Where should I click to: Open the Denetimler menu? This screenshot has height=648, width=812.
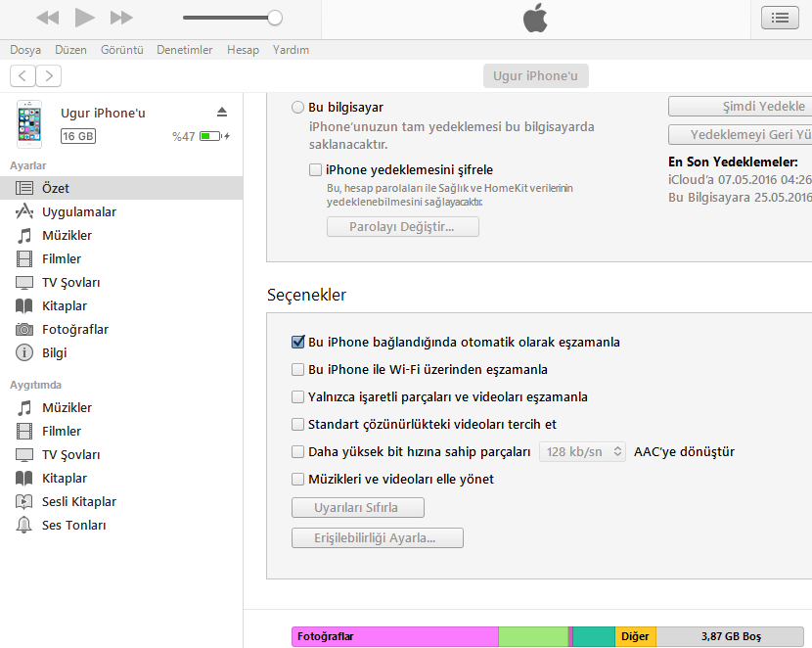click(x=184, y=49)
